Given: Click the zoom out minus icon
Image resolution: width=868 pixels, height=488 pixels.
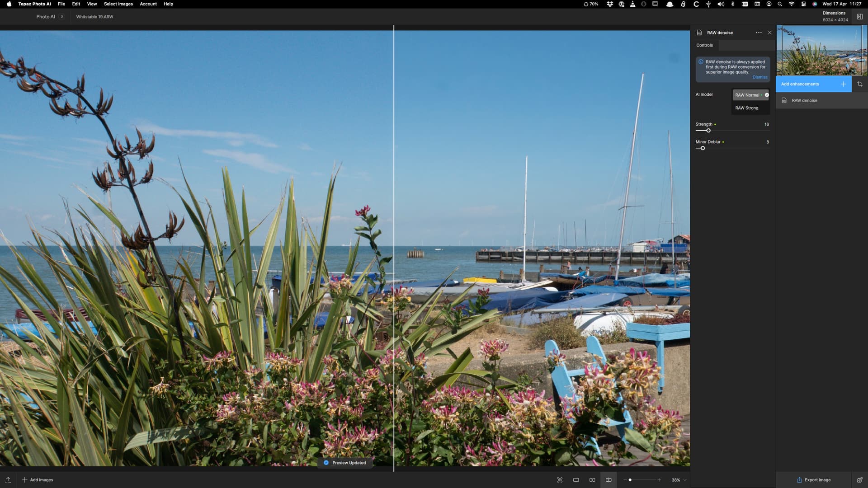Looking at the screenshot, I should (625, 480).
